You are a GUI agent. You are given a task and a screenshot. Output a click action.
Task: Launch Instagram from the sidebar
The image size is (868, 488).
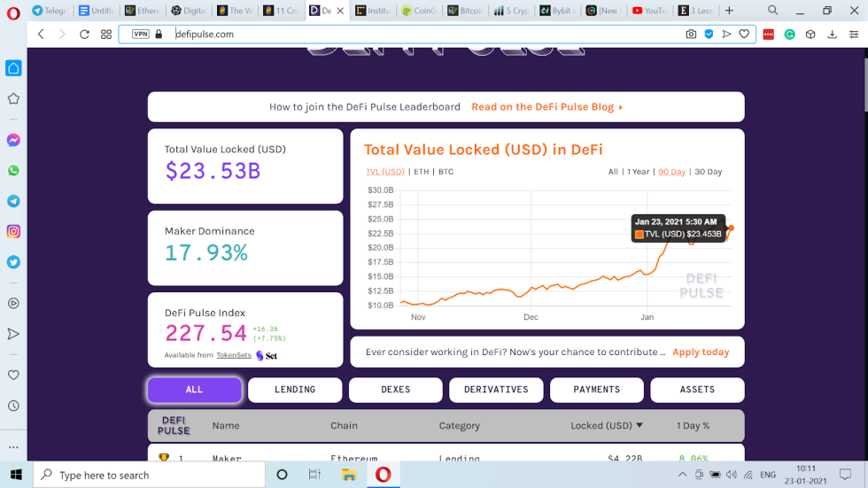[x=13, y=231]
